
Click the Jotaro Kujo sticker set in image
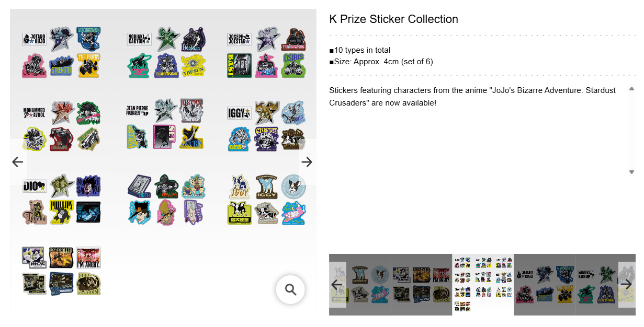(x=61, y=52)
